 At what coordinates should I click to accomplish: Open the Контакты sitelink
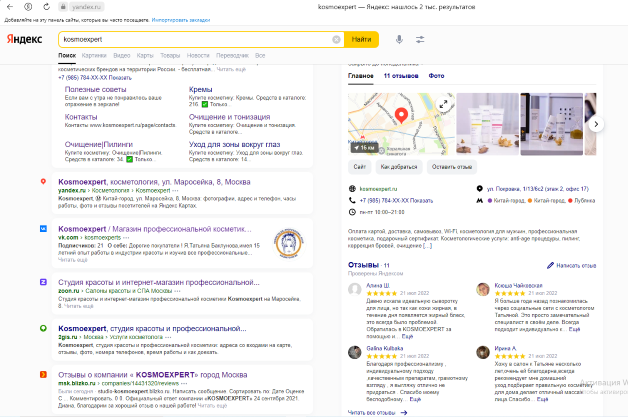(x=81, y=117)
